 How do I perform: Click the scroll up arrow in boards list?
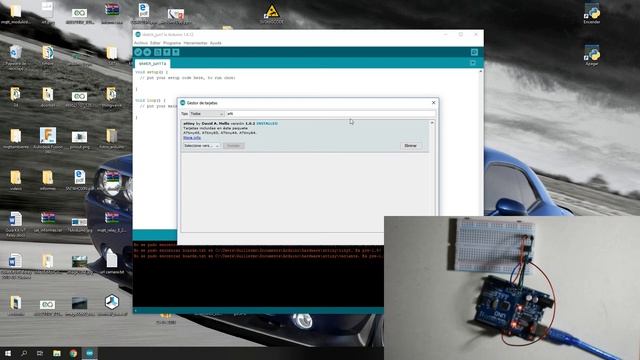[x=432, y=123]
